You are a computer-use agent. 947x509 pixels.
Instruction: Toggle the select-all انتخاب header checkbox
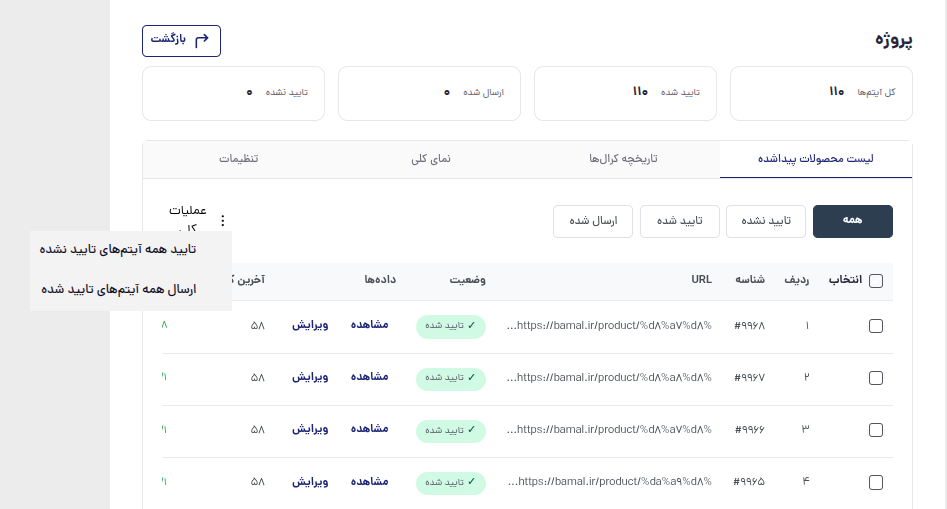(876, 281)
